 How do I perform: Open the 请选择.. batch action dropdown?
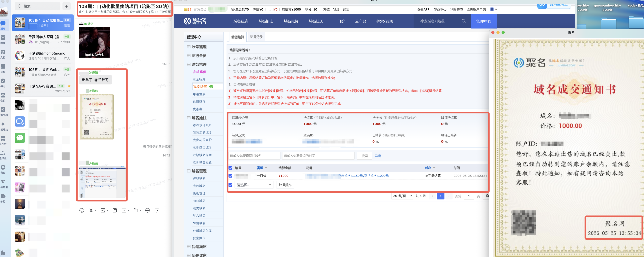(254, 185)
